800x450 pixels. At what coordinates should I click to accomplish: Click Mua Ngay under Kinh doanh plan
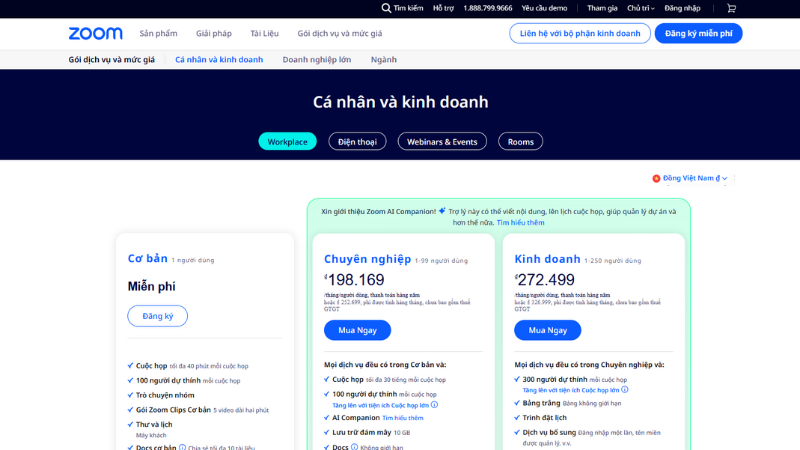coord(547,330)
